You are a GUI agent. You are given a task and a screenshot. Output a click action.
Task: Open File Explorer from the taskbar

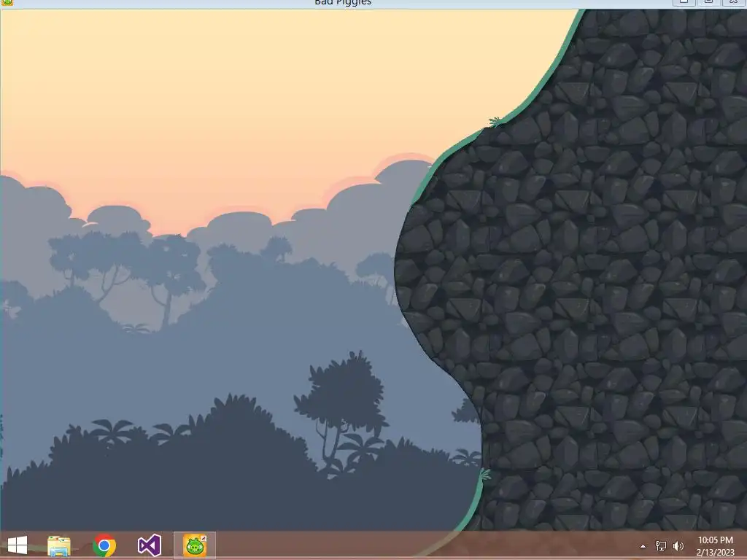[x=59, y=545]
